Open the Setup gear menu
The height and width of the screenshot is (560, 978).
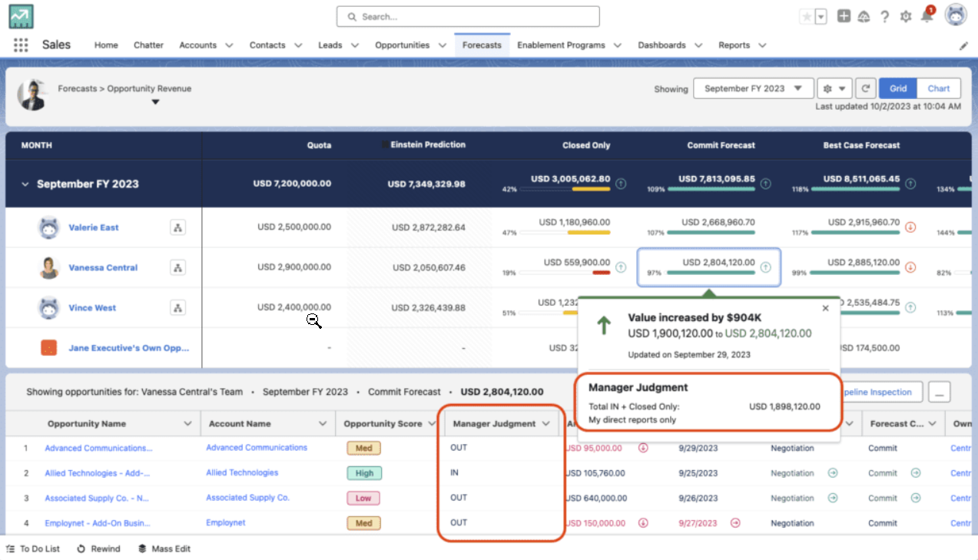[906, 16]
